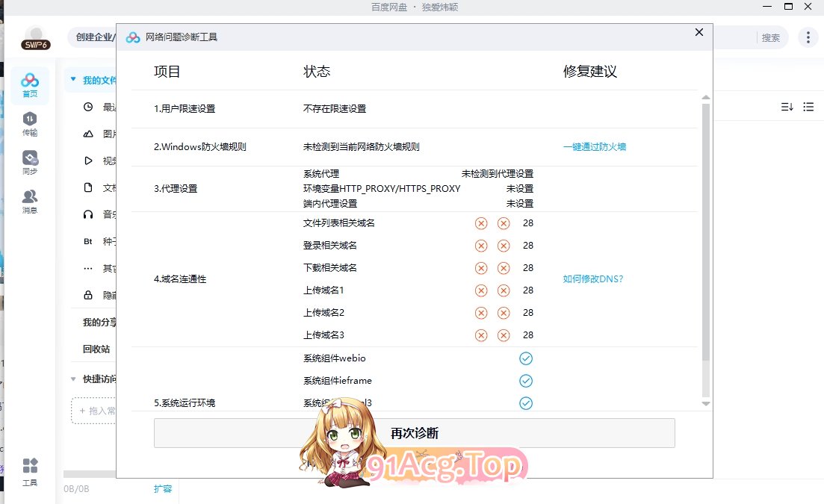Click the 如何修改DNS? help link
Viewport: 824px width, 504px height.
pyautogui.click(x=592, y=279)
